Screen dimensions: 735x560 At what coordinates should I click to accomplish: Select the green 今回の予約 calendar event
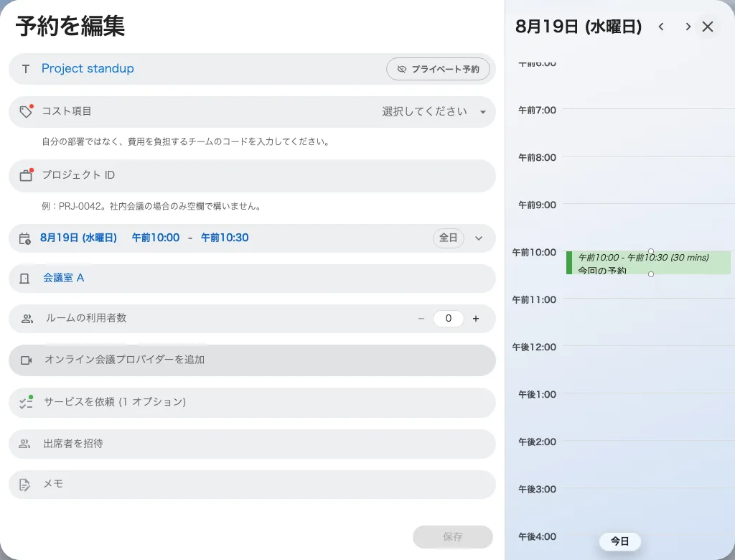(x=648, y=263)
